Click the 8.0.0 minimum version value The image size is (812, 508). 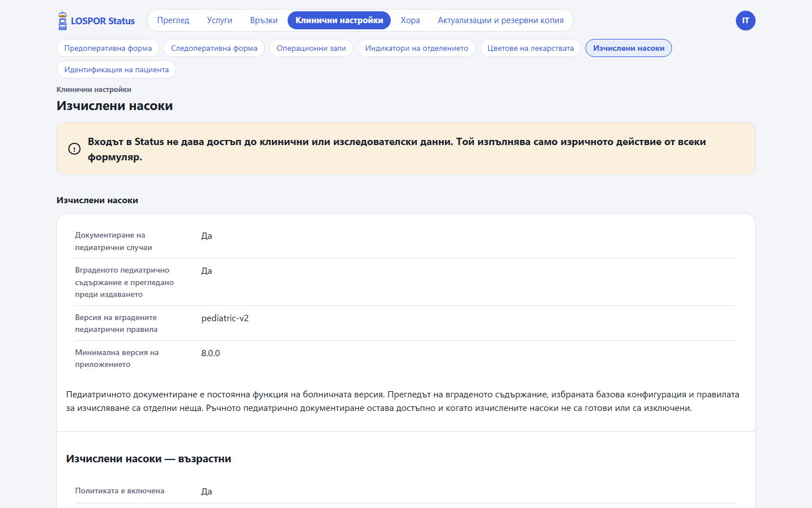click(x=210, y=353)
